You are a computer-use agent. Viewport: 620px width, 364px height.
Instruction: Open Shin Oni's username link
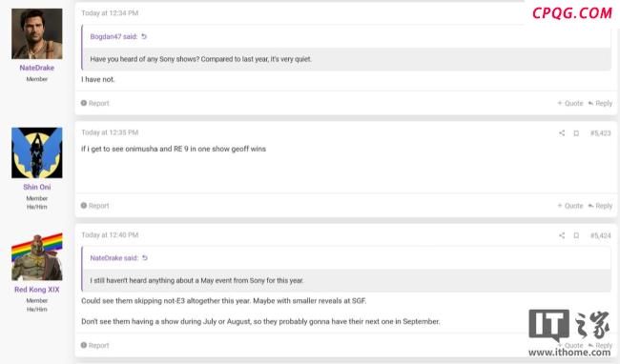point(37,187)
